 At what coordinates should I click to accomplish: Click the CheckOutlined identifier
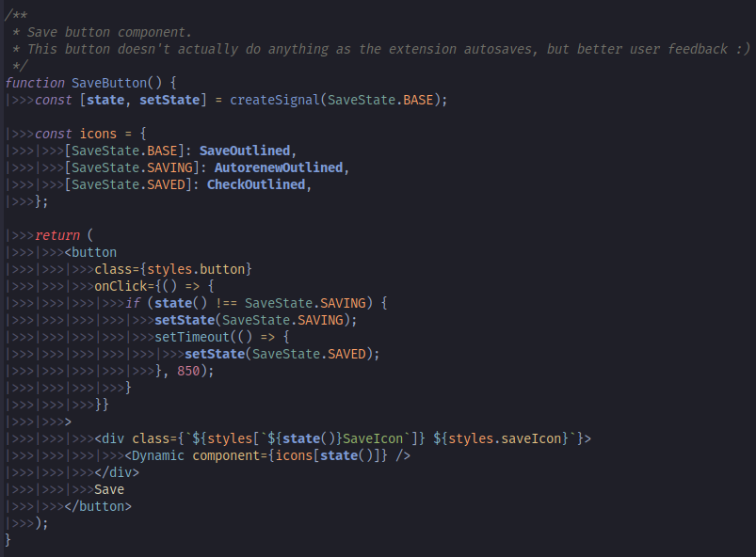(x=255, y=184)
